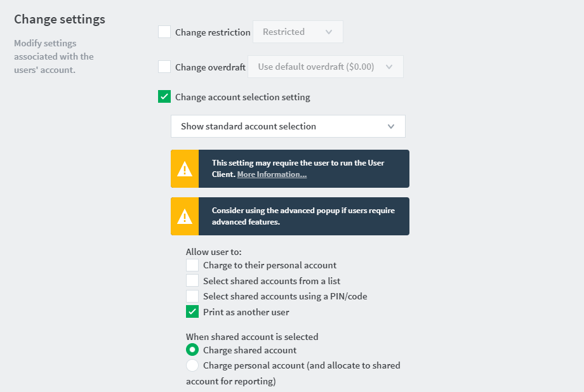Tick Select shared accounts using a PIN/code
This screenshot has height=392, width=584.
pyautogui.click(x=192, y=296)
